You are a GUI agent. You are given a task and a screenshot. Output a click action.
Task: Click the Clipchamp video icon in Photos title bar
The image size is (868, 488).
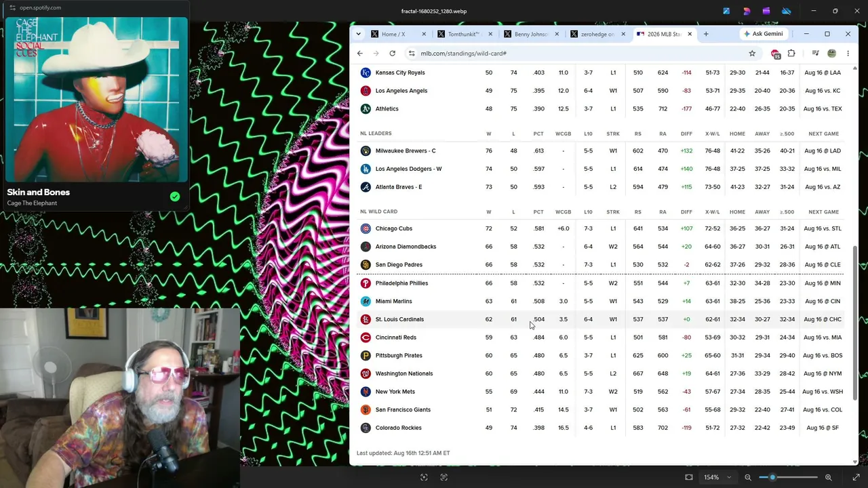pyautogui.click(x=766, y=11)
